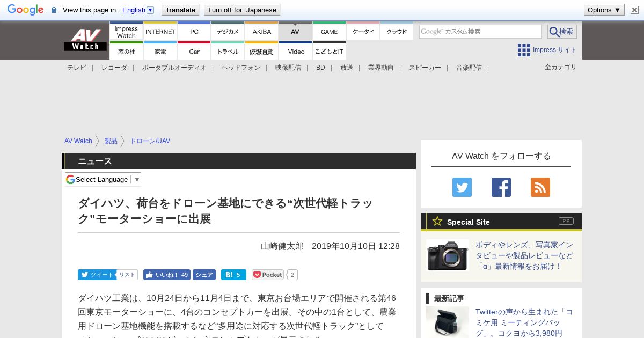This screenshot has width=644, height=338.
Task: Click the lock icon beside View this page in
Action: 54,10
